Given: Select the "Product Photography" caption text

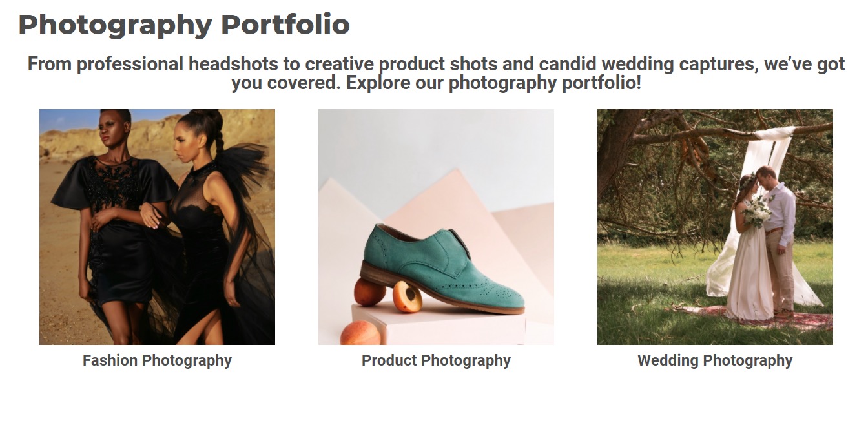Looking at the screenshot, I should (436, 360).
